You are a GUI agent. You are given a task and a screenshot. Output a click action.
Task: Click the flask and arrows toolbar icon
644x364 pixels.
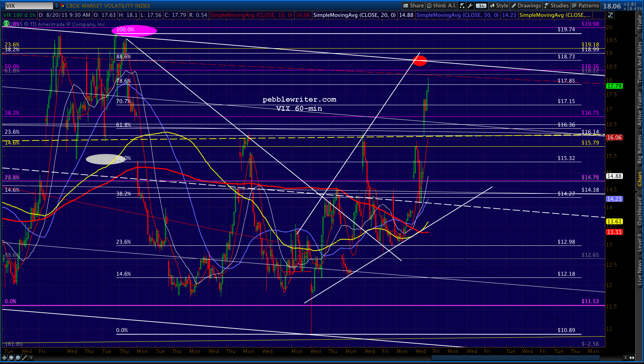point(462,6)
